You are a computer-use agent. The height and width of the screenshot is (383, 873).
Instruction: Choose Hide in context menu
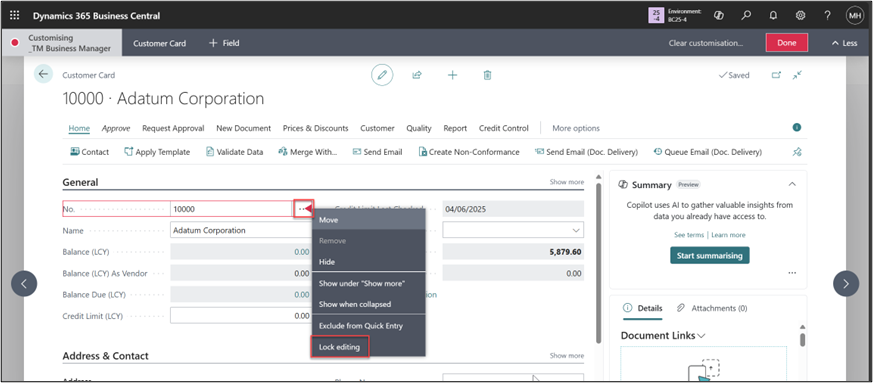[368, 262]
